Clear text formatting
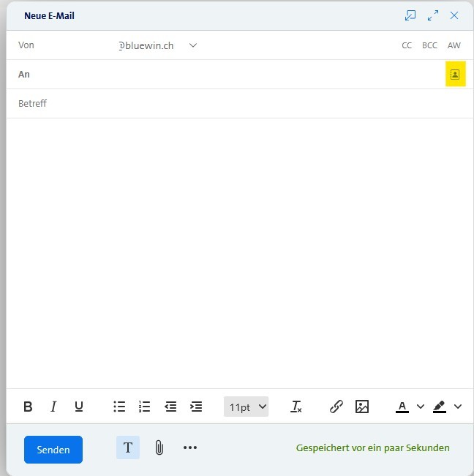 tap(296, 407)
